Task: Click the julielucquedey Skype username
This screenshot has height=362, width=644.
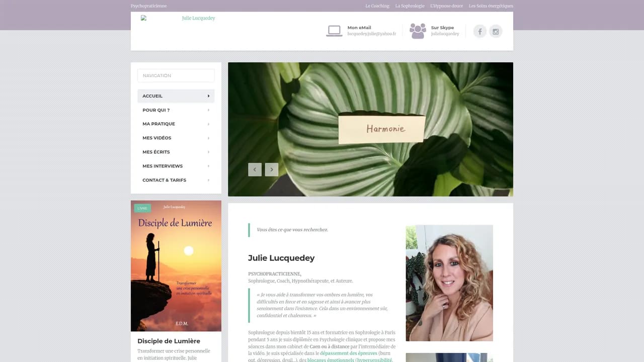Action: [445, 34]
